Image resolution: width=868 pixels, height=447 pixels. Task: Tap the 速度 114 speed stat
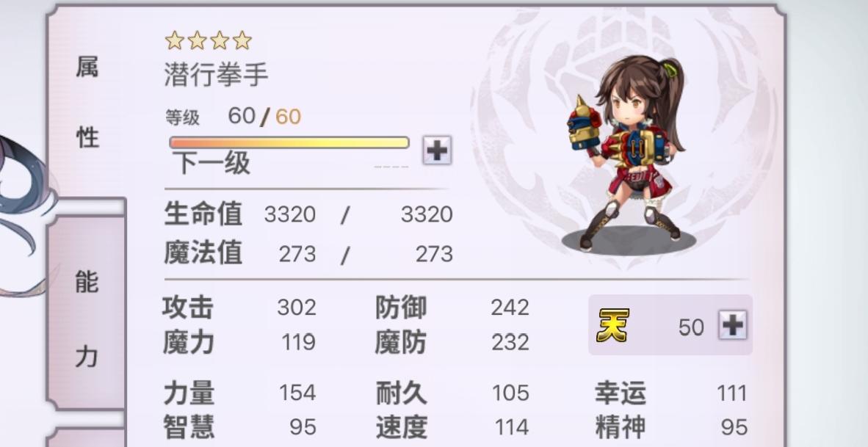(452, 427)
